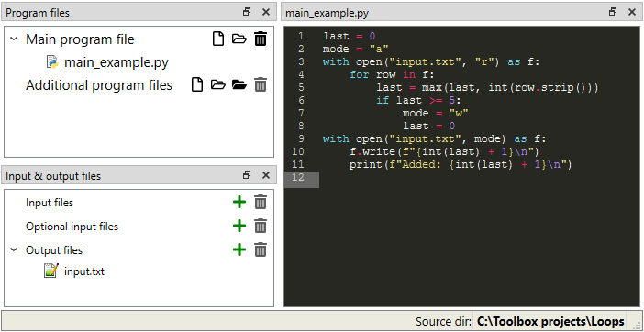Close the Program files panel

[x=266, y=12]
